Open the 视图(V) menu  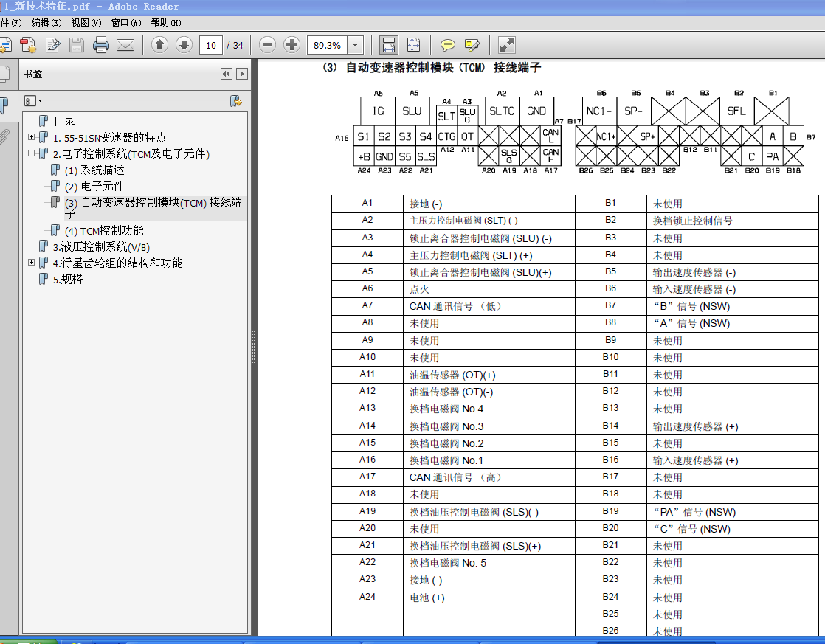pyautogui.click(x=86, y=23)
